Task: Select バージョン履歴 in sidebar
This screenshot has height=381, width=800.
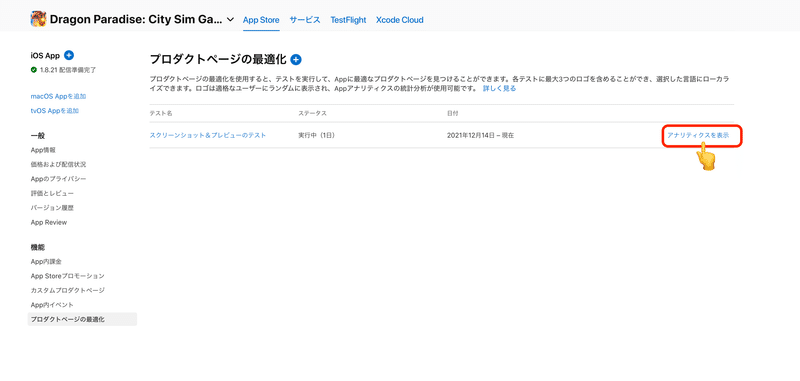Action: (x=52, y=208)
